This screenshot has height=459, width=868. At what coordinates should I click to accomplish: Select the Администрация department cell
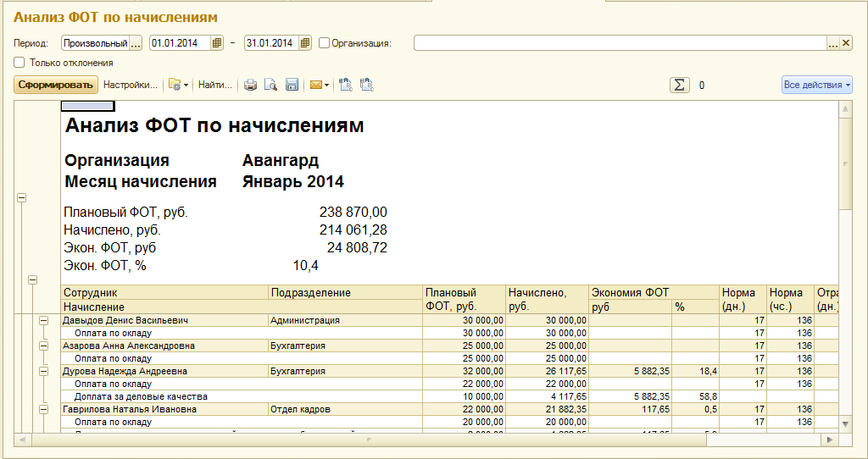346,320
